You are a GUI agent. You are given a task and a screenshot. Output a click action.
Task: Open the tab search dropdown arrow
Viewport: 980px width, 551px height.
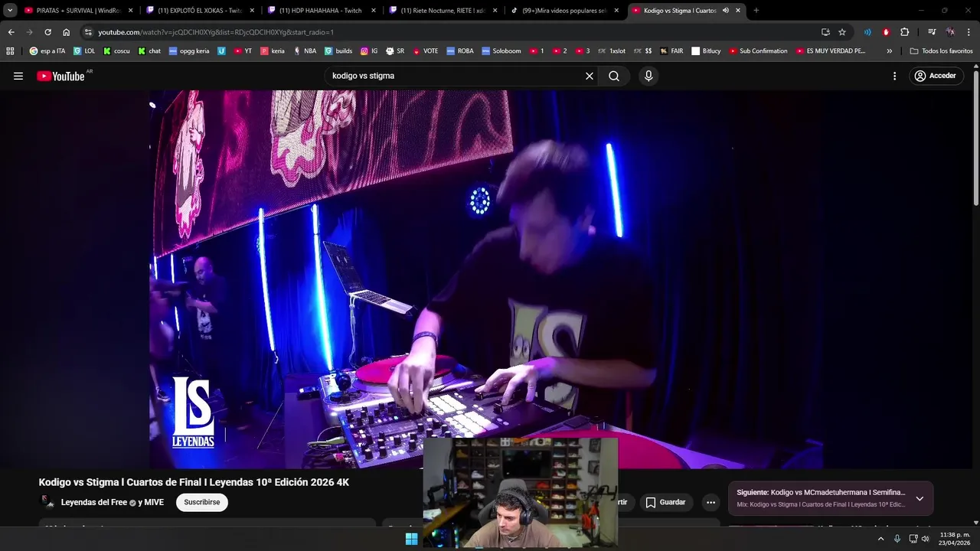pyautogui.click(x=10, y=11)
